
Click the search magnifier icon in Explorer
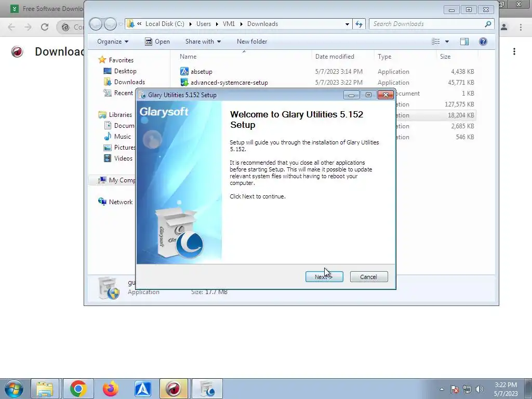488,24
